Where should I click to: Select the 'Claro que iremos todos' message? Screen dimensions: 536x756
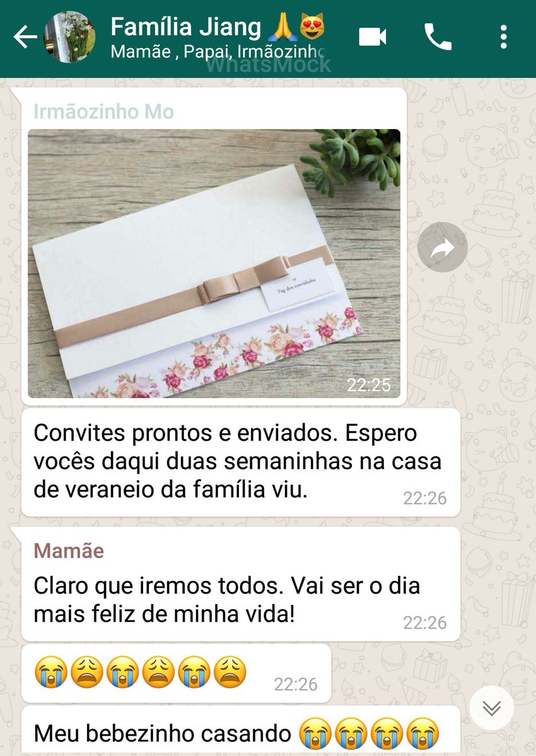click(x=241, y=584)
